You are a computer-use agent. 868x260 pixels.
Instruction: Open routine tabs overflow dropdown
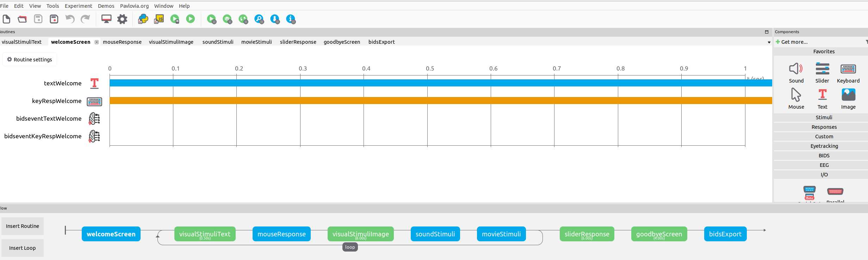[769, 42]
